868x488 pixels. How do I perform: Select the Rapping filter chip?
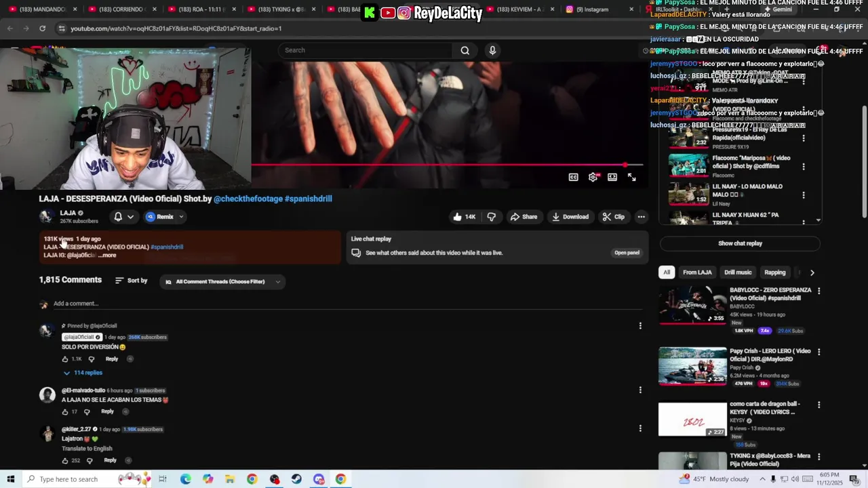click(x=775, y=272)
